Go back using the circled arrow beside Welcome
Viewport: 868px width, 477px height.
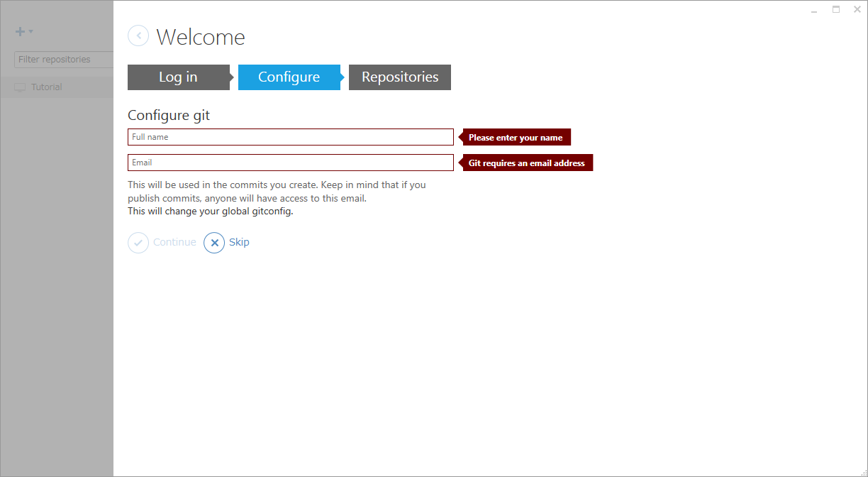(x=138, y=35)
